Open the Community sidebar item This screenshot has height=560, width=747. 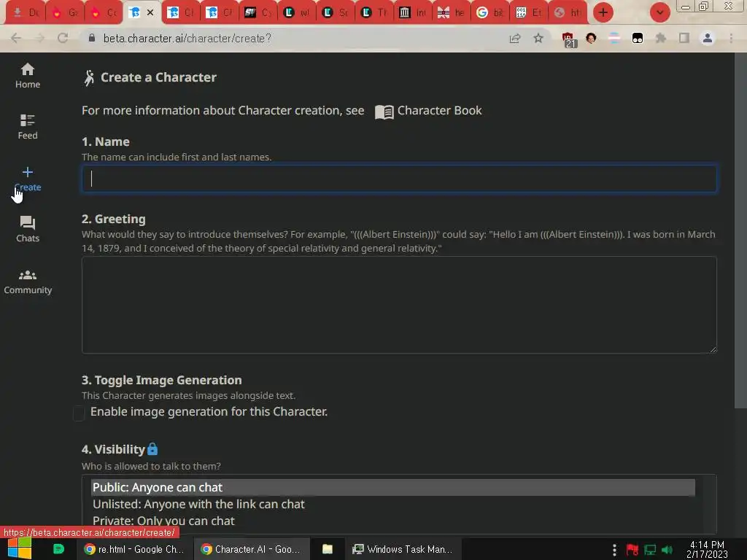pos(28,281)
